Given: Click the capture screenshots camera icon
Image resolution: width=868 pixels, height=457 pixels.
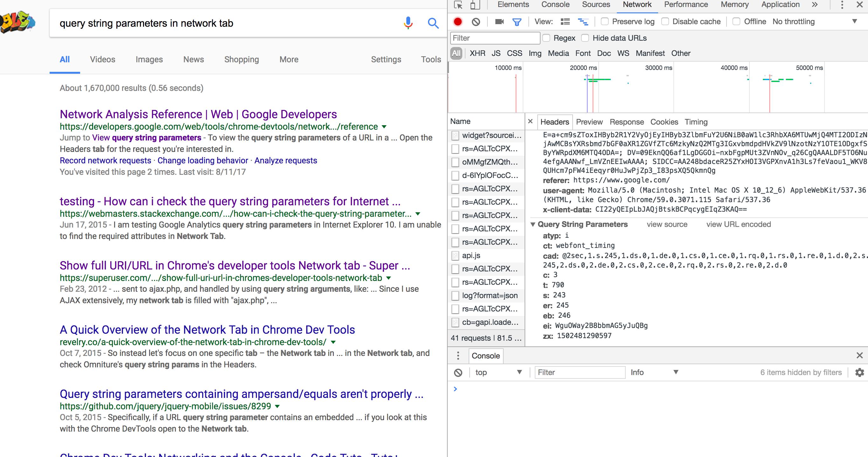Looking at the screenshot, I should click(x=499, y=22).
